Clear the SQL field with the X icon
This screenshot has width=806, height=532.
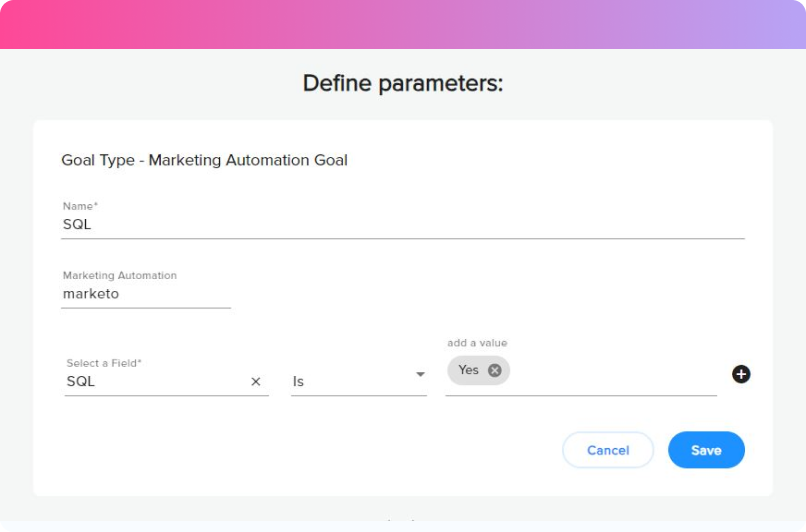point(255,381)
